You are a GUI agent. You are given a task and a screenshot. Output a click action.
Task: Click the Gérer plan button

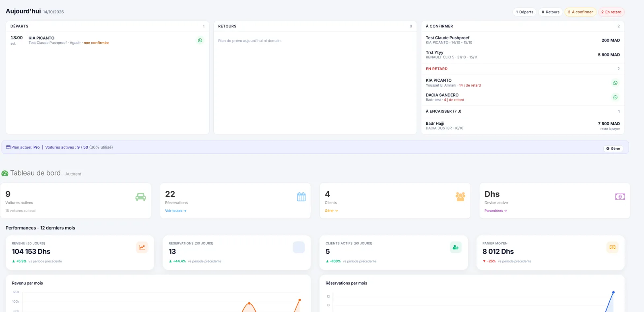(x=613, y=149)
